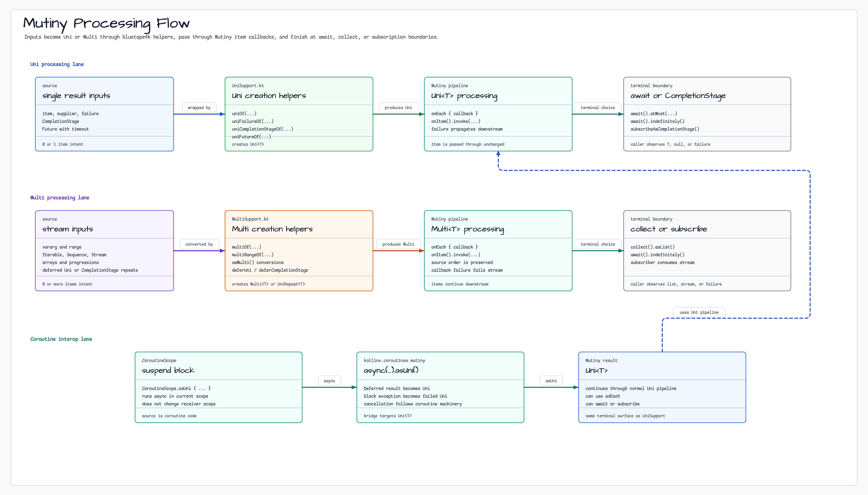The width and height of the screenshot is (868, 495).
Task: Click 'subscriber consumes stream' line
Action: (662, 262)
